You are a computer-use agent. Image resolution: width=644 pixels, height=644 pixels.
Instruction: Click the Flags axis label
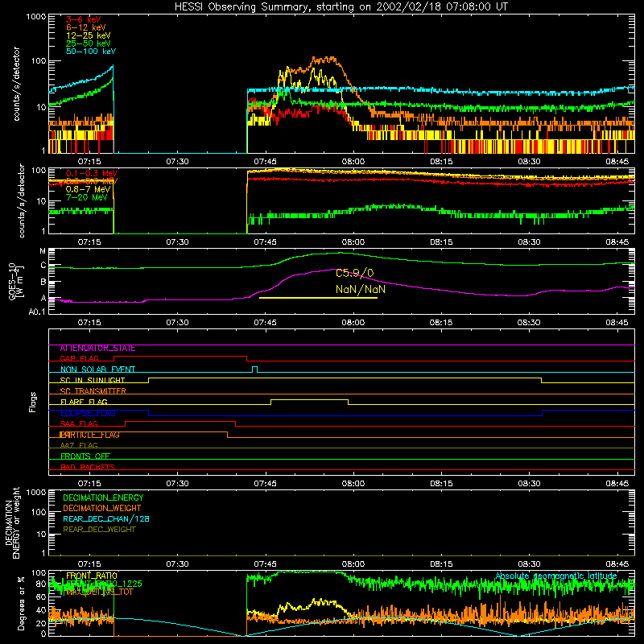(x=33, y=402)
